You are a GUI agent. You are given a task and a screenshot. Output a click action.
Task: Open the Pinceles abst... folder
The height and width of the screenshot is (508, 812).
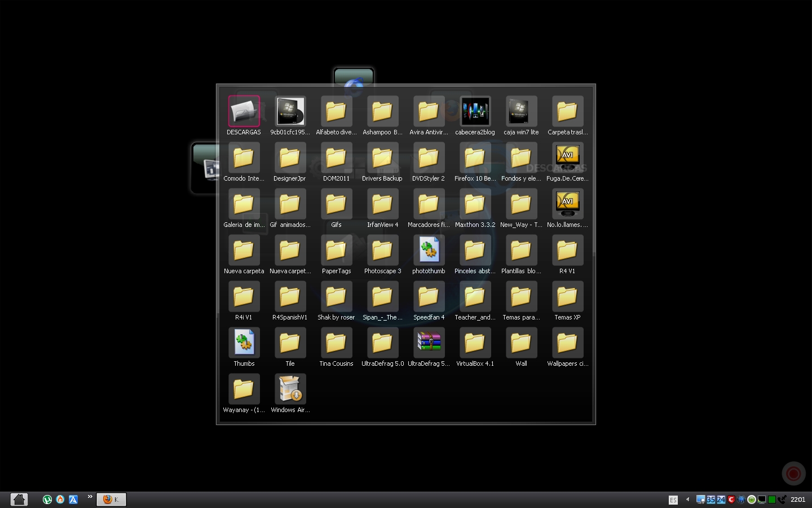pos(475,250)
